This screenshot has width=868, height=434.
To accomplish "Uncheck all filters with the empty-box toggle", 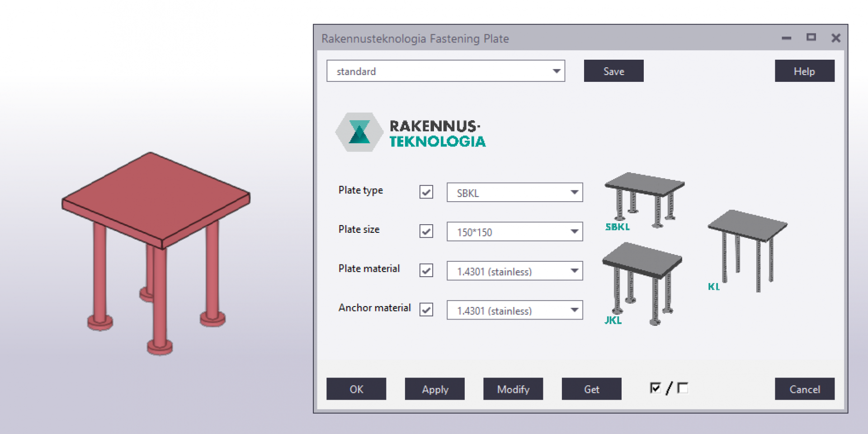I will click(x=683, y=388).
